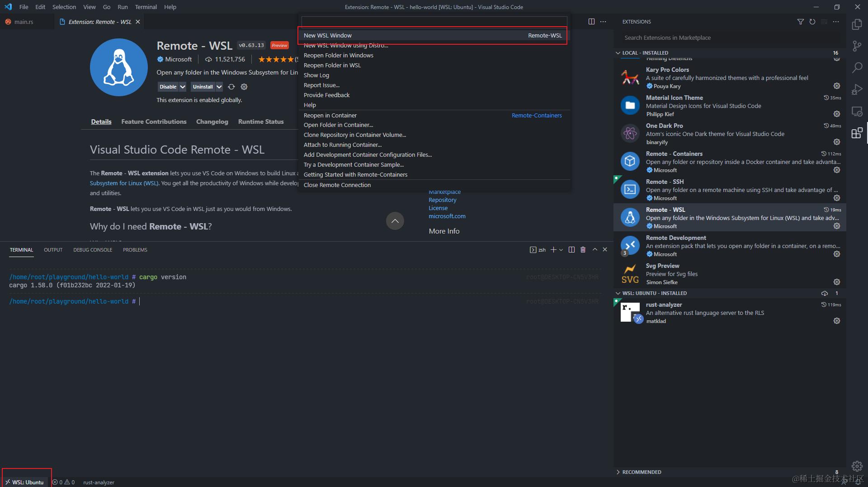
Task: Select New WSL Window from the menu
Action: [327, 35]
